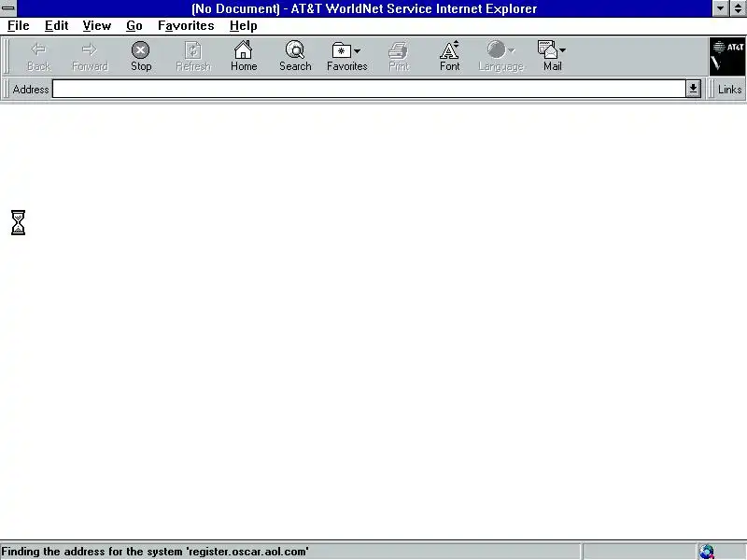Click the globe icon in status bar
This screenshot has width=747, height=560.
pos(707,552)
